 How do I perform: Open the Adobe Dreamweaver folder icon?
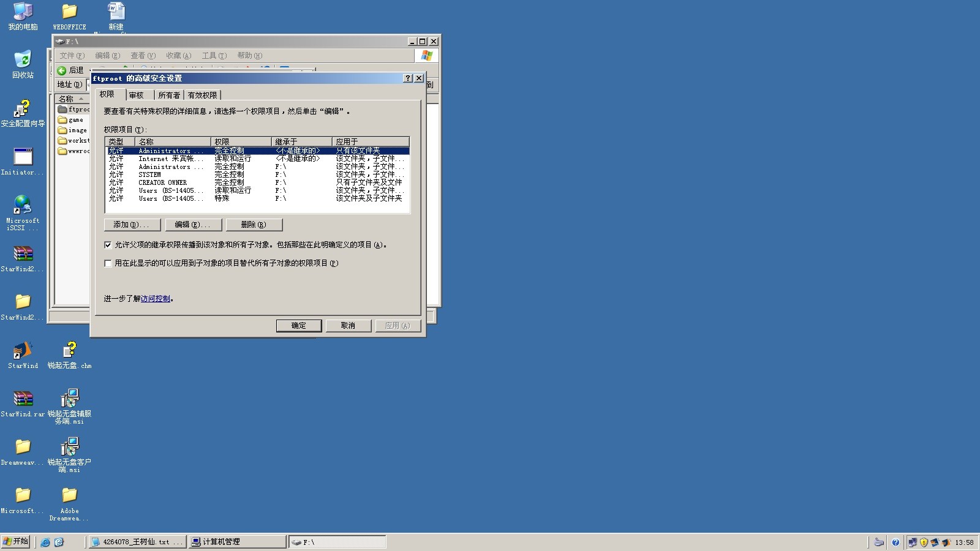[69, 496]
